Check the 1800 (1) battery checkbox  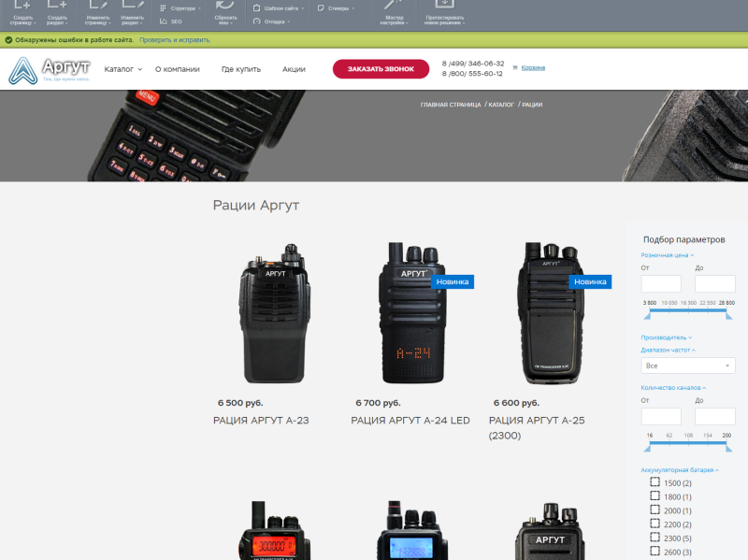point(655,496)
